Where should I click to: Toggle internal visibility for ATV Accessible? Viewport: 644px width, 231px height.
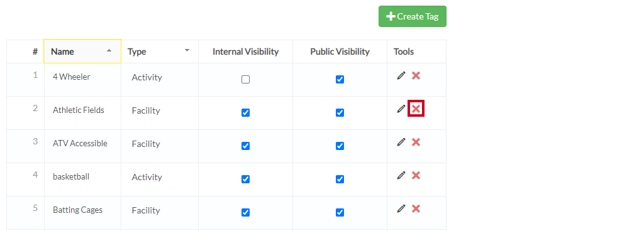coord(246,146)
